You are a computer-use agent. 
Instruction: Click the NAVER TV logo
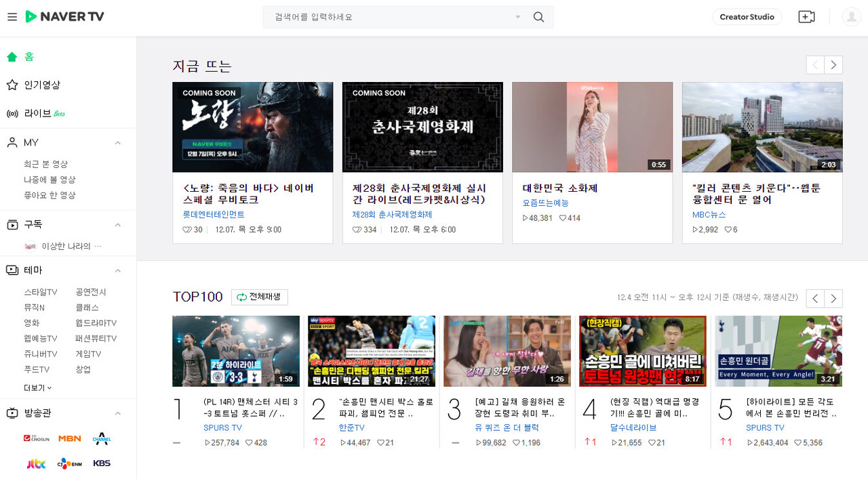click(x=65, y=17)
